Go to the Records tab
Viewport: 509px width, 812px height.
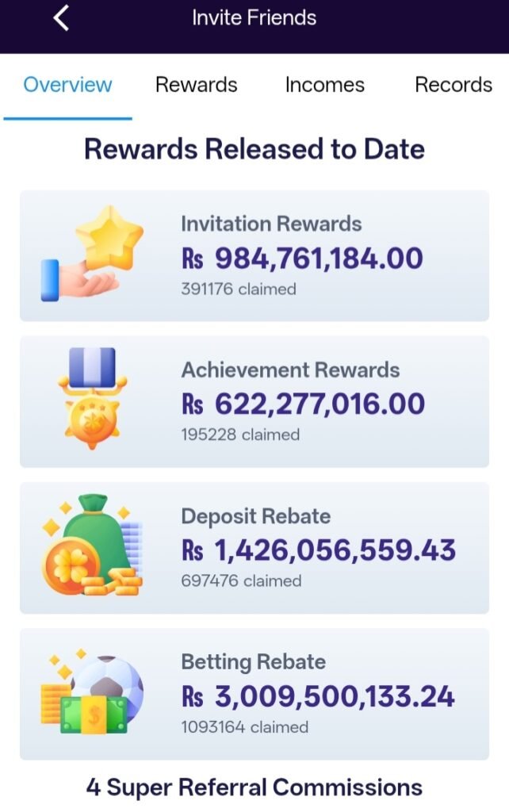(x=454, y=85)
